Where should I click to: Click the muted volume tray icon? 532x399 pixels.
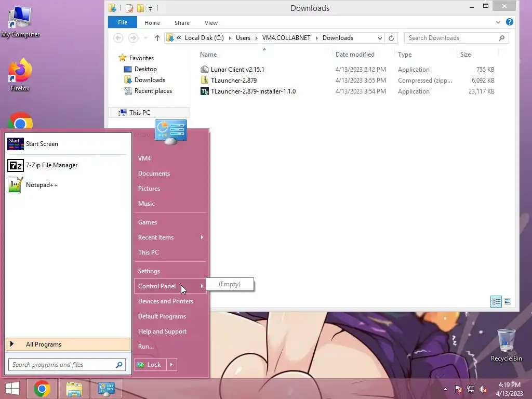point(483,389)
